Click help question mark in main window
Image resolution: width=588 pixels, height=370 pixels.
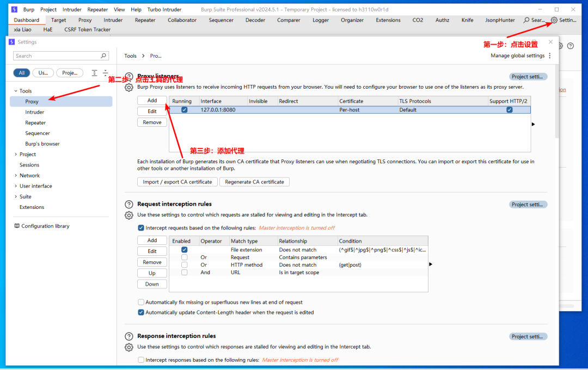pyautogui.click(x=571, y=46)
